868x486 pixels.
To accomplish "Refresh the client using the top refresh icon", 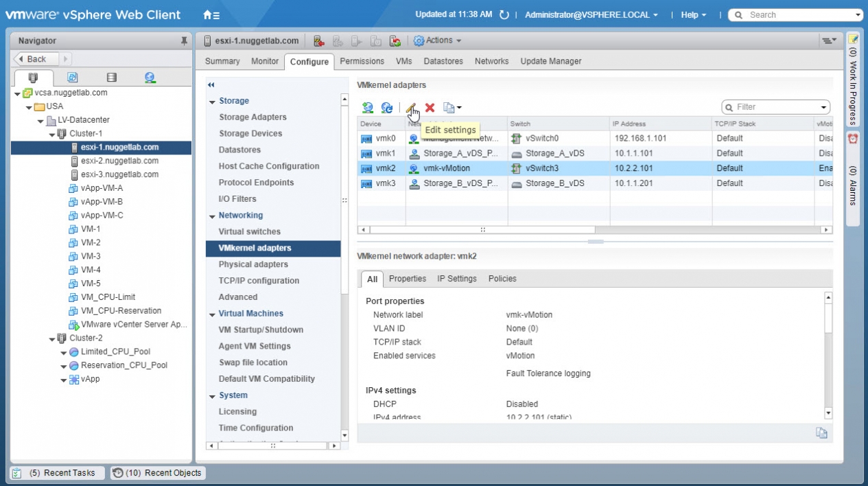I will point(504,14).
